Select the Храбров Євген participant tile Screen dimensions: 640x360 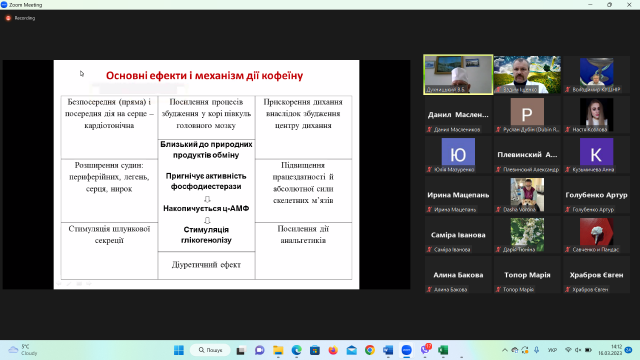click(x=596, y=275)
